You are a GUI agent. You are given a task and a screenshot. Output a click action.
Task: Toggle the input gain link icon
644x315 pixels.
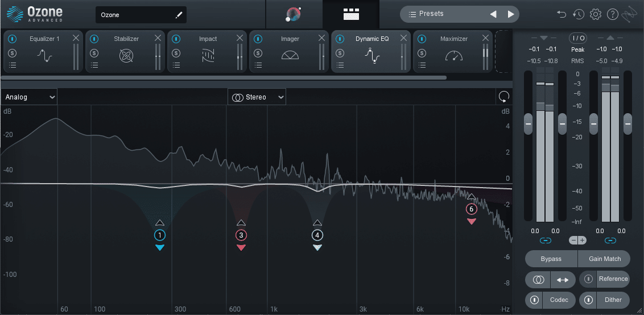click(546, 241)
